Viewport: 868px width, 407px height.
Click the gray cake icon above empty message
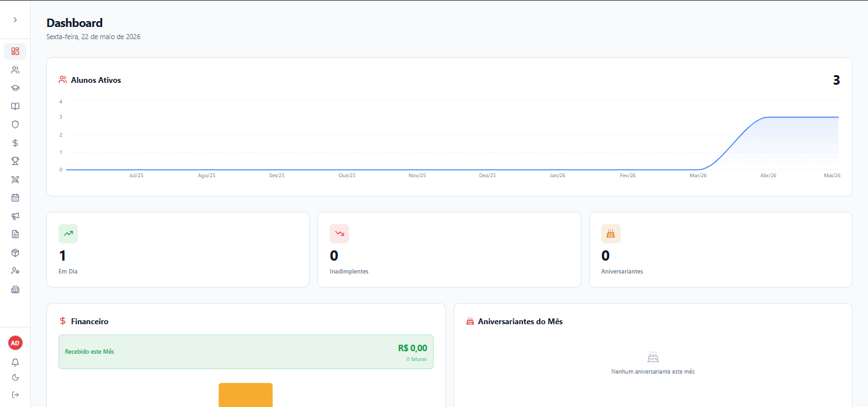click(x=653, y=357)
